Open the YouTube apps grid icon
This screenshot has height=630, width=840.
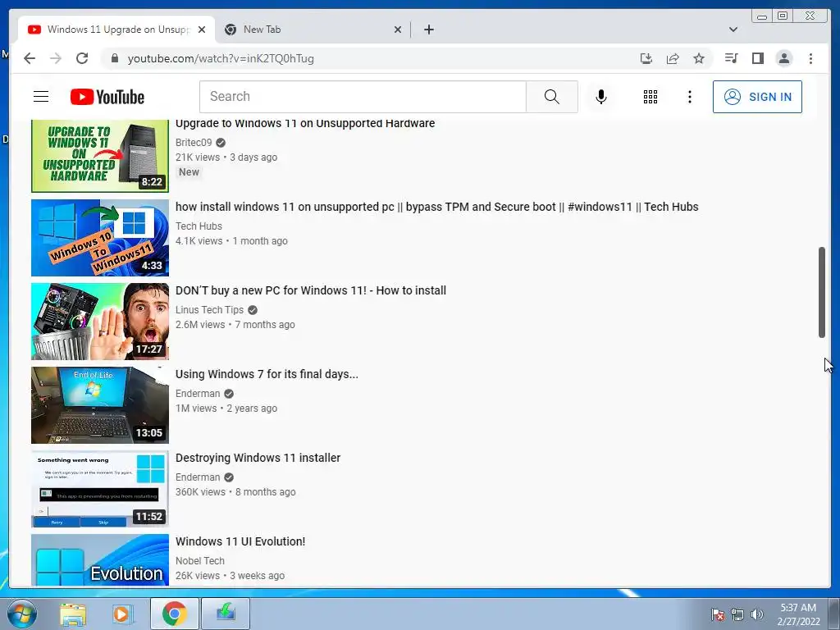(x=651, y=97)
